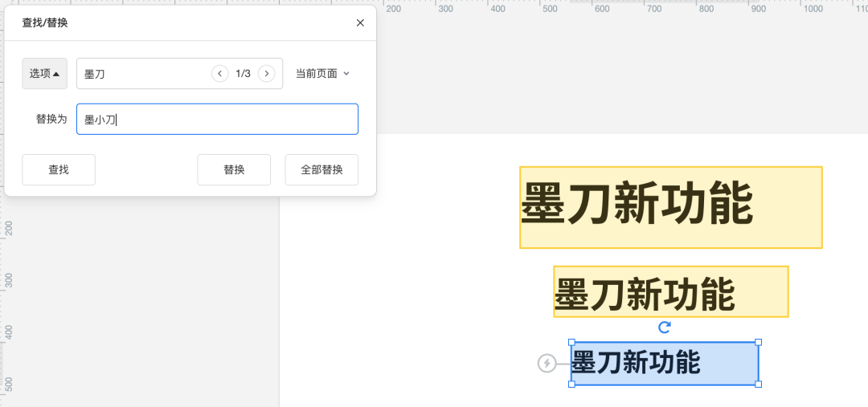Click the 替换 button
This screenshot has width=868, height=407.
tap(234, 169)
